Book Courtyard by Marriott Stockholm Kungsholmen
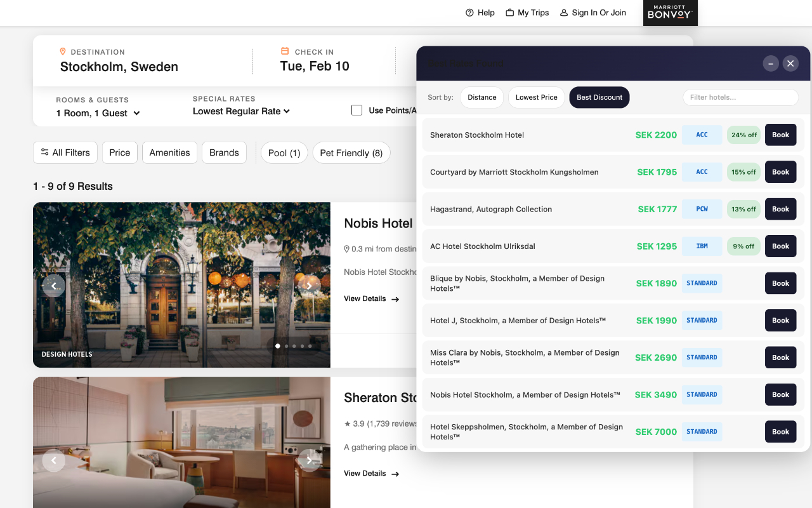The height and width of the screenshot is (508, 812). coord(780,172)
